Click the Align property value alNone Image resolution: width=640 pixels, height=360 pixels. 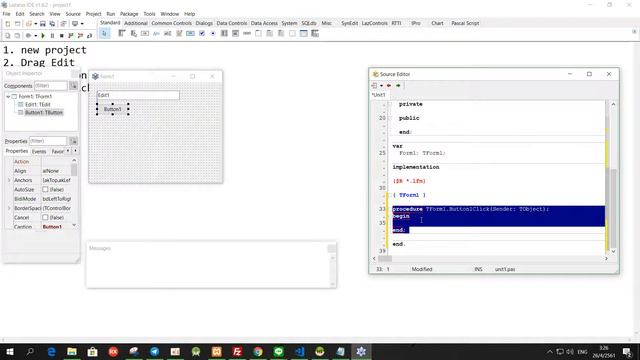[56, 171]
